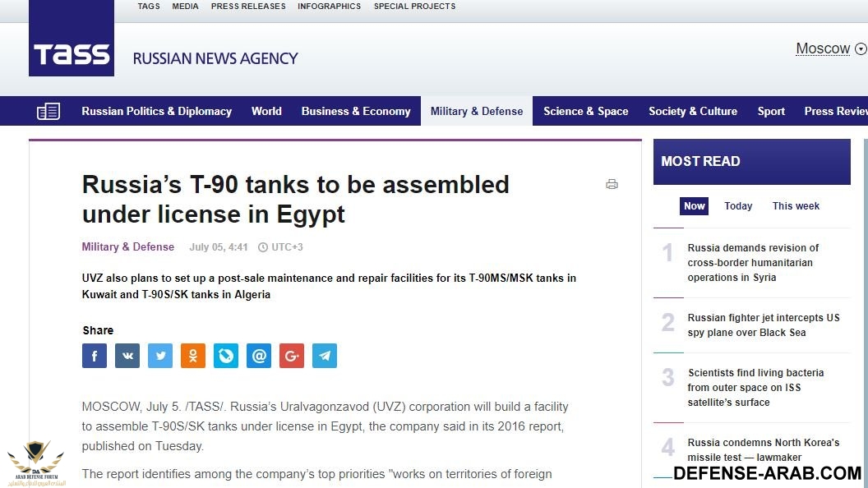Screen dimensions: 868x488
Task: Share article on LiveJournal
Action: (x=226, y=356)
